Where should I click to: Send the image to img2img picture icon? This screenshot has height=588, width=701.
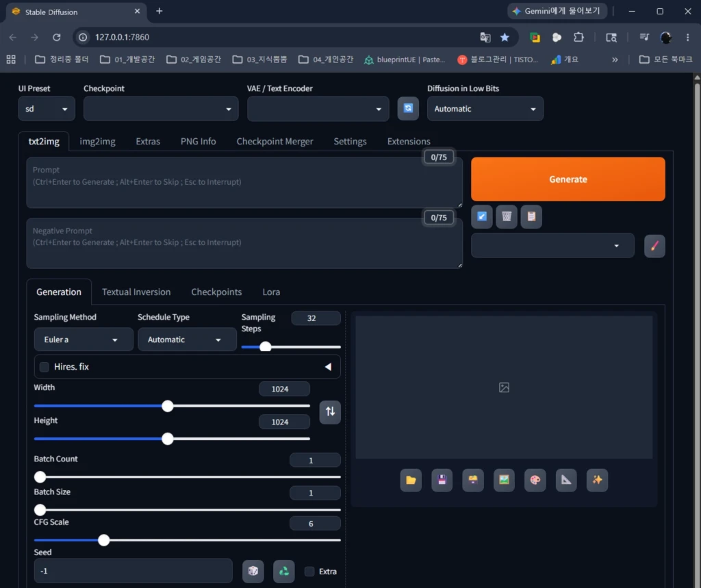[x=504, y=481]
